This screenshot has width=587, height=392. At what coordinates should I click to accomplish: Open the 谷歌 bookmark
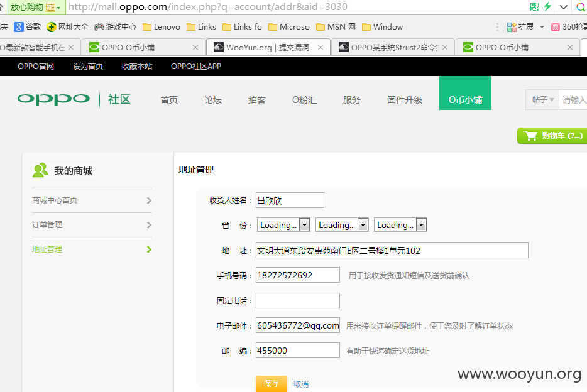point(27,27)
